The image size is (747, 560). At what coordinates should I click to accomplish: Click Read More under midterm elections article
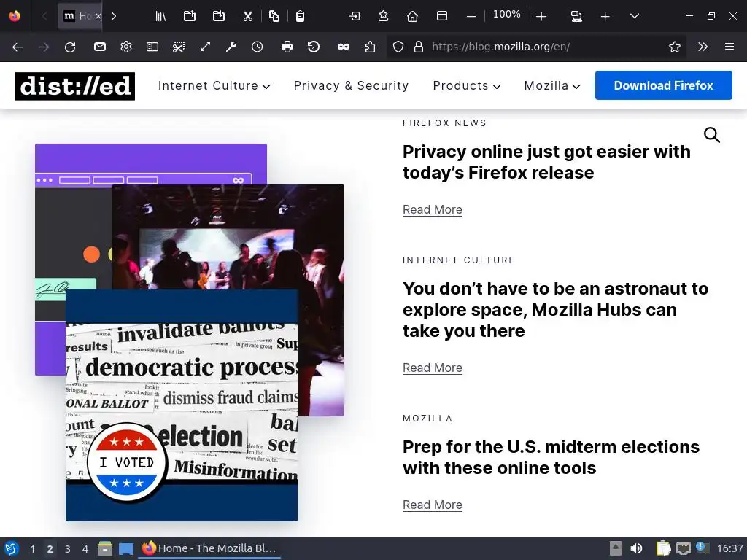432,505
